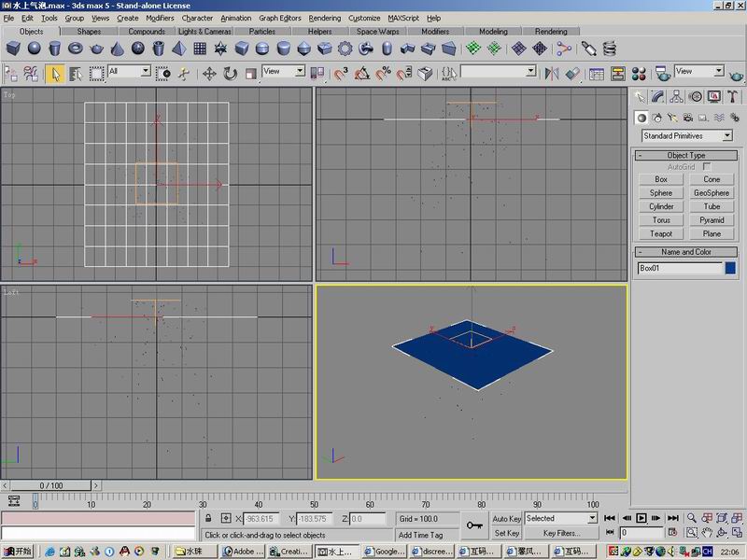Open Select by Name list tool
Image resolution: width=747 pixels, height=560 pixels.
(76, 74)
